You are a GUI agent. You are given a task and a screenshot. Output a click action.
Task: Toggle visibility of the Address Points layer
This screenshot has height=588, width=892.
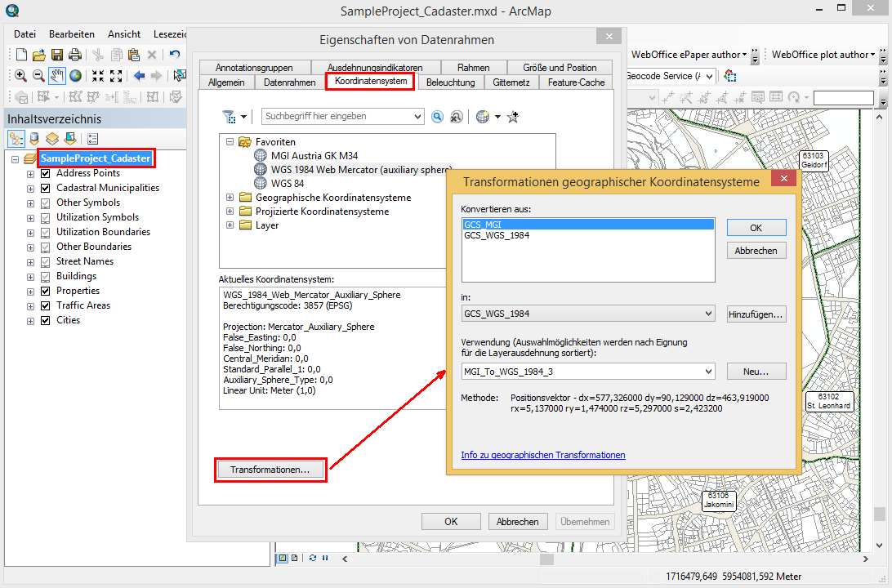point(45,173)
